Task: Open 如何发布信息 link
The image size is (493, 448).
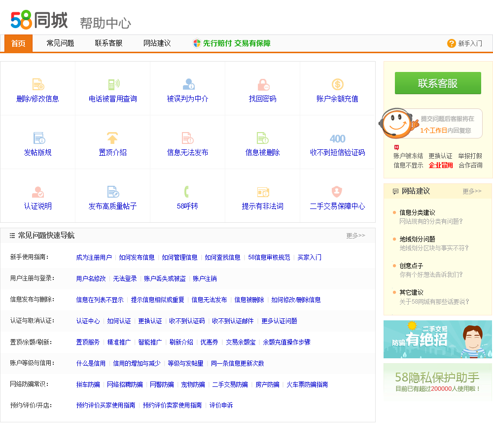Action: tap(137, 257)
